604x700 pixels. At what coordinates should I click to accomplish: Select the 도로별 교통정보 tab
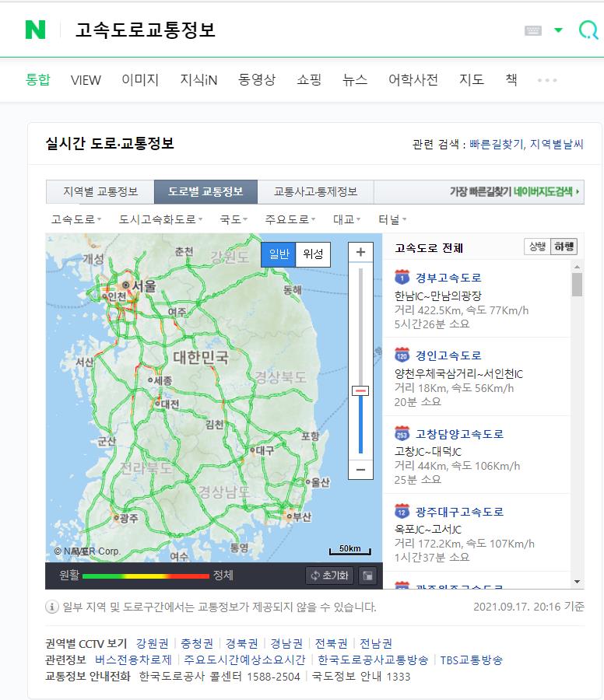pos(205,191)
